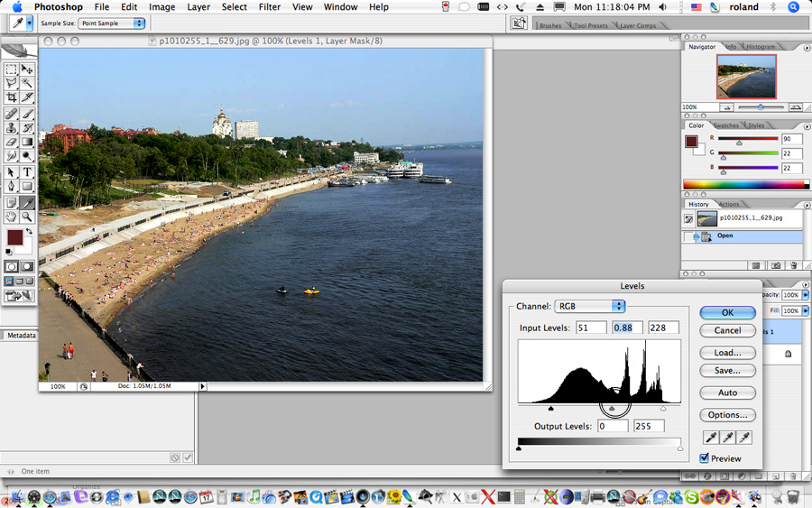Viewport: 812px width, 508px height.
Task: Select the Crop tool
Action: tap(12, 97)
